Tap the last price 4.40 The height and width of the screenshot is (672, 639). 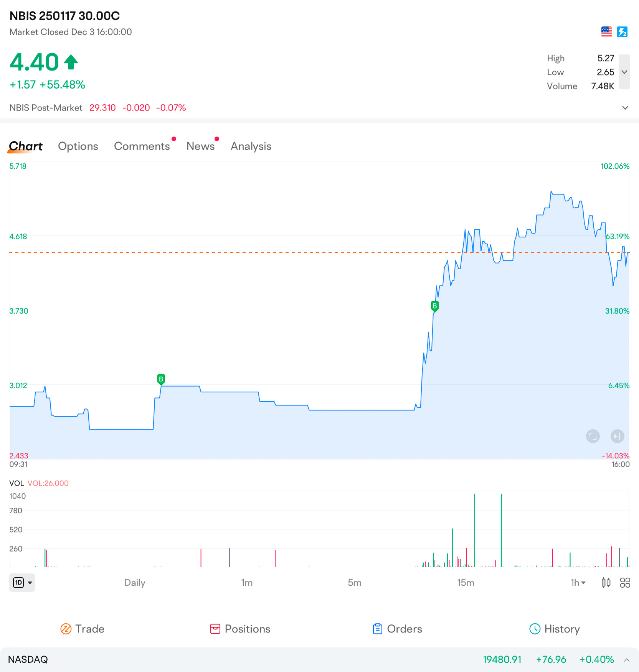34,62
